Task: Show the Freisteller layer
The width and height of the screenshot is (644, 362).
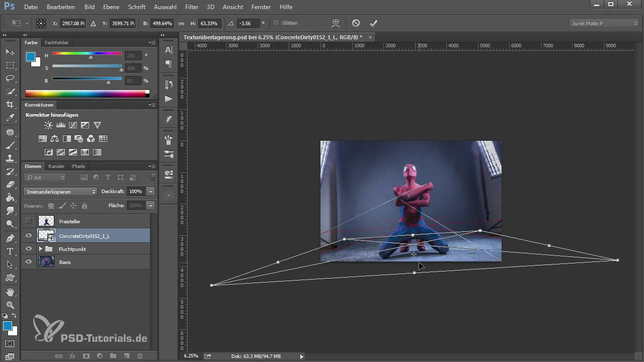Action: [29, 221]
